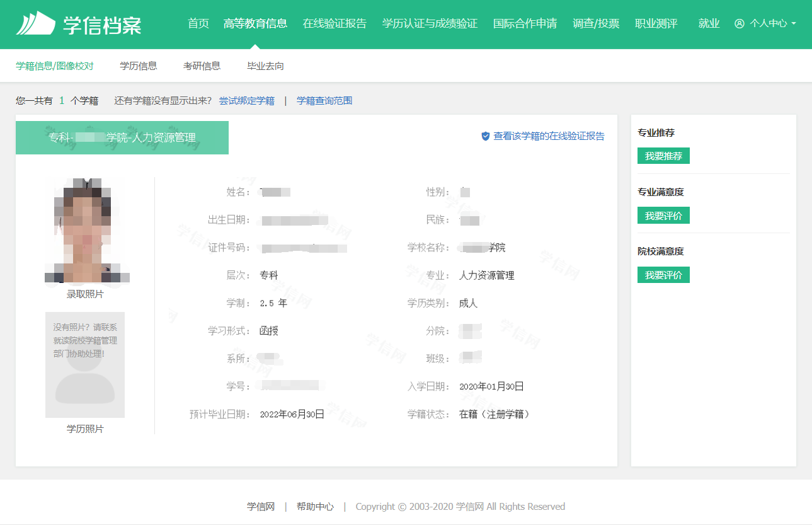Visit the 帮助中心 footer link
This screenshot has height=525, width=812.
[315, 505]
